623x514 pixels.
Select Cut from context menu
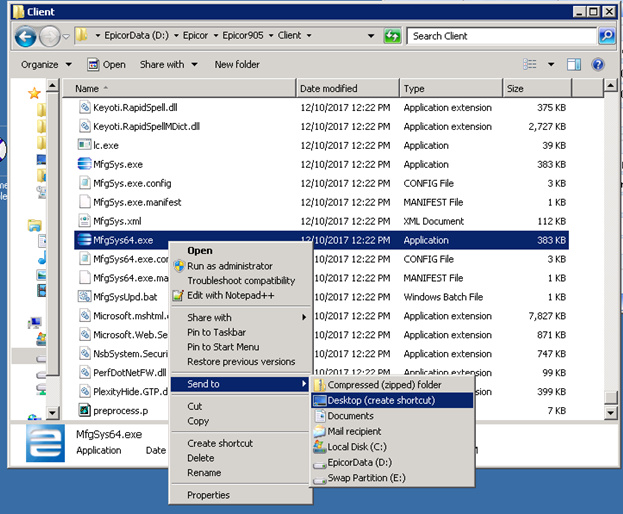pos(240,406)
